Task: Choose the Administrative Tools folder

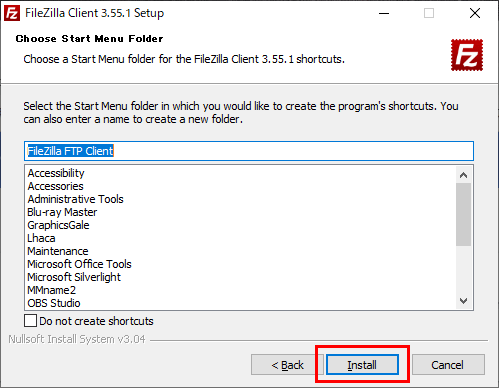Action: click(x=75, y=199)
